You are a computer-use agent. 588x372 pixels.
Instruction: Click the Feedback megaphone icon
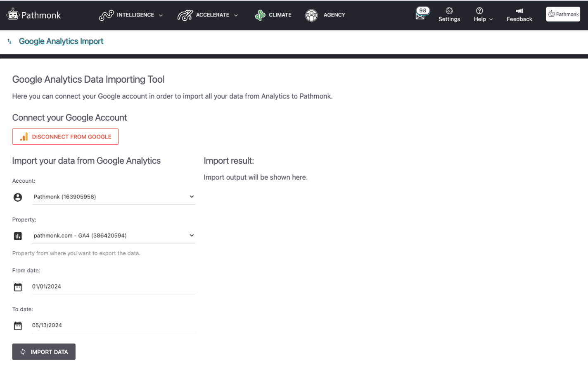519,12
